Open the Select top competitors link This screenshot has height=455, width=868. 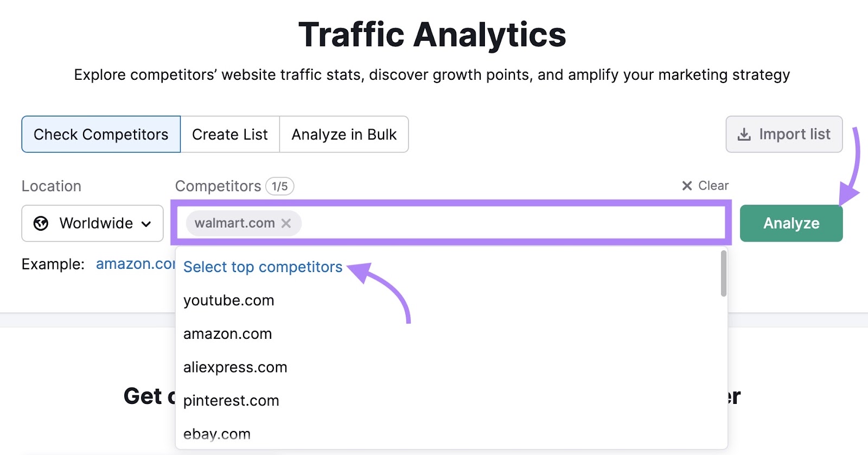[x=263, y=267]
